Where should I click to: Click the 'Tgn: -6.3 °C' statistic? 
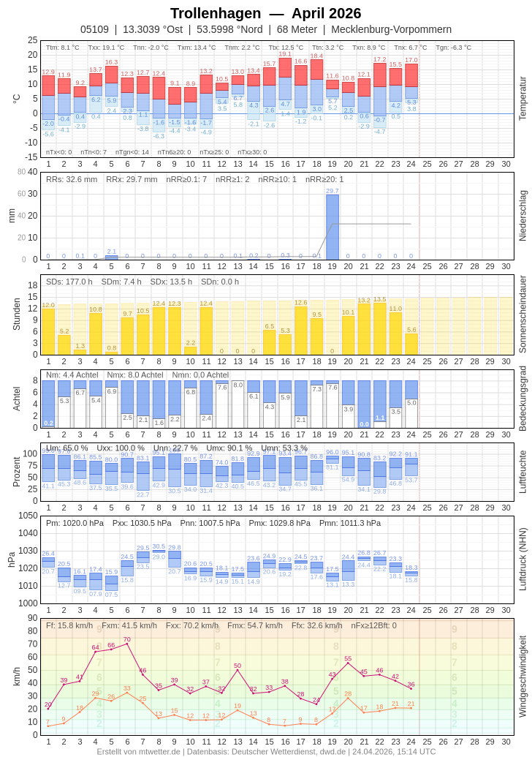pyautogui.click(x=453, y=48)
